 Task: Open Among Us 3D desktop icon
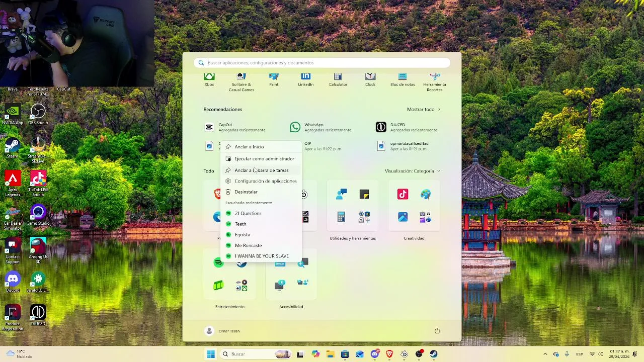coord(38,251)
